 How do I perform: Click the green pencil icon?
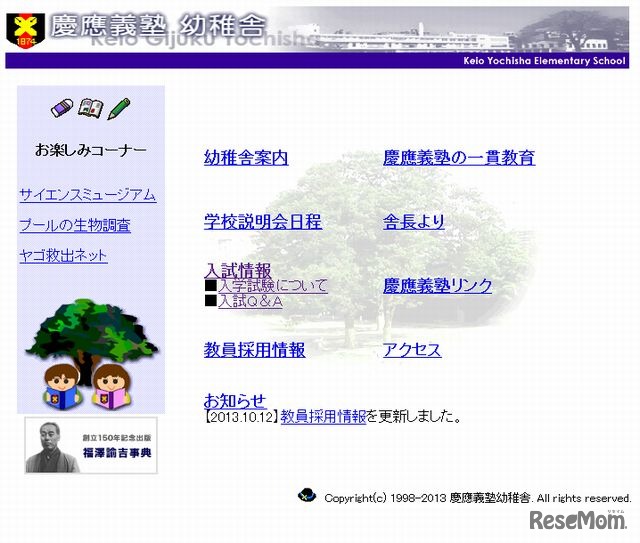pyautogui.click(x=119, y=109)
